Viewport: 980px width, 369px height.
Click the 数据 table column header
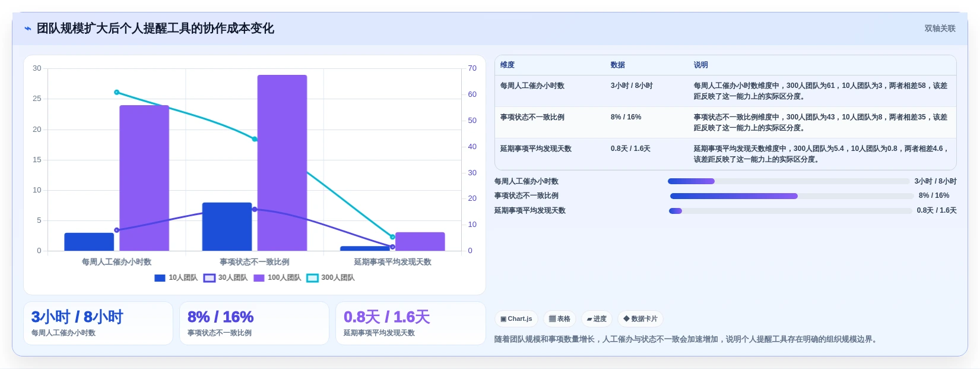(x=618, y=65)
